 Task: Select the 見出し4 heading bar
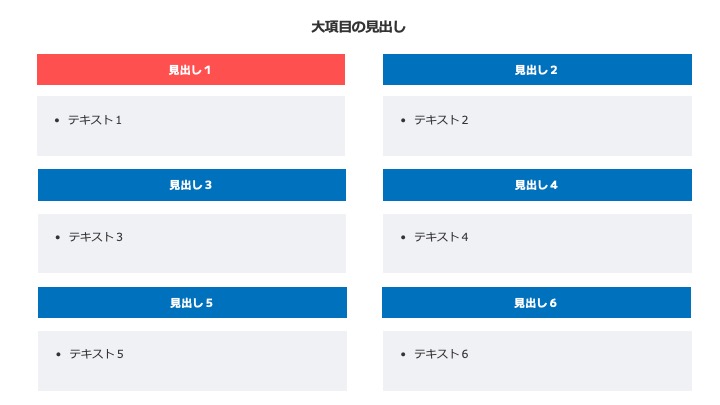[x=537, y=185]
